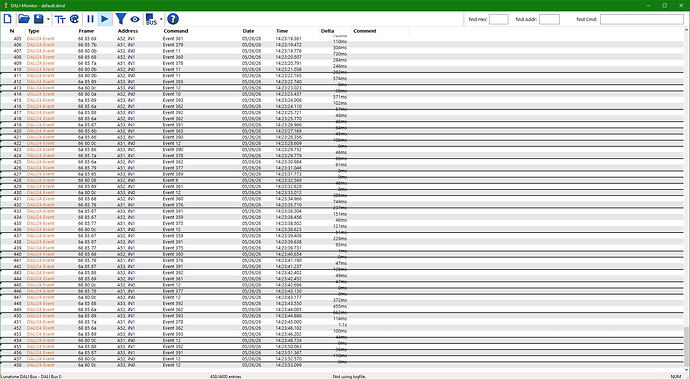
Task: Save the current log with floppy icon
Action: 39,19
